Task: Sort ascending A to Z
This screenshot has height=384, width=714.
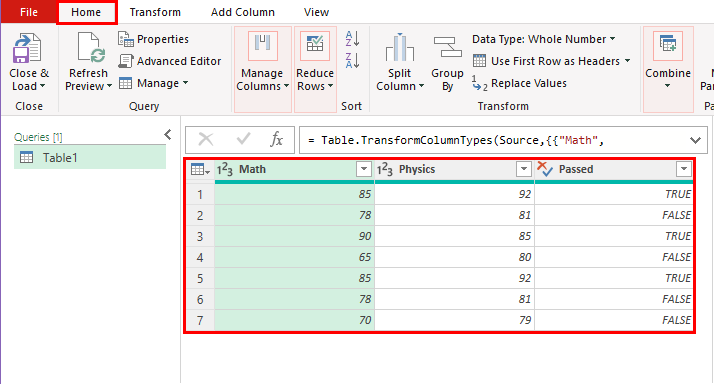Action: pyautogui.click(x=352, y=39)
